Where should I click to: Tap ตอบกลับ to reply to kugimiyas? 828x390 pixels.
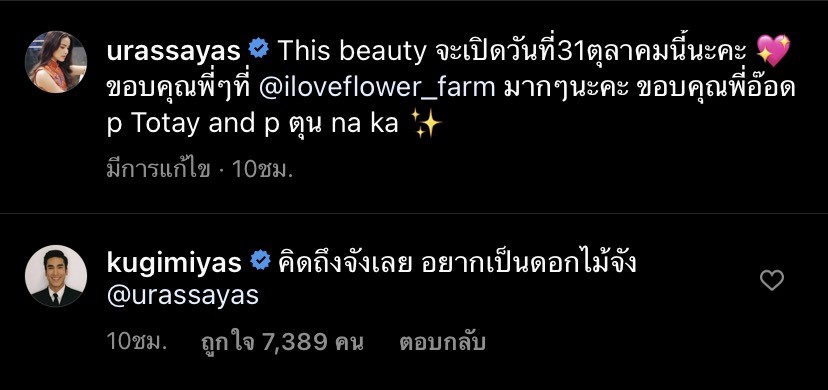coord(443,343)
